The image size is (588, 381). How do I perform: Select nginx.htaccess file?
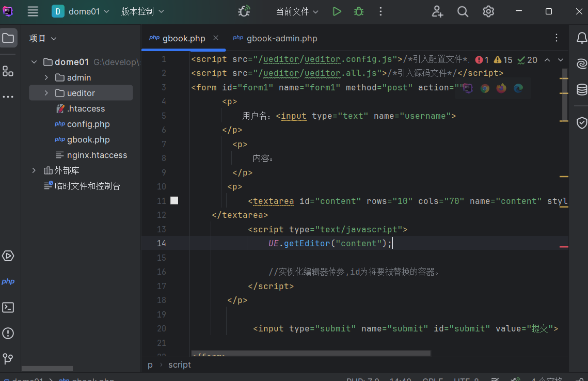tap(91, 155)
